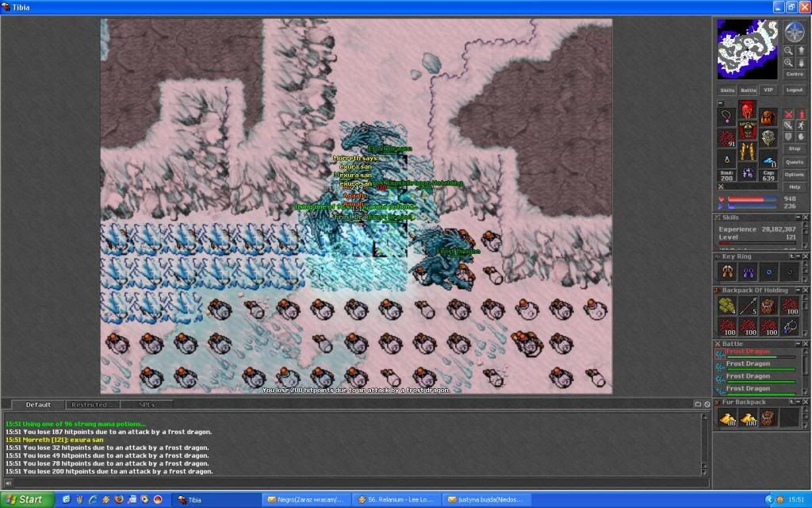
Task: Select the weapon slot showing 91
Action: pyautogui.click(x=726, y=138)
